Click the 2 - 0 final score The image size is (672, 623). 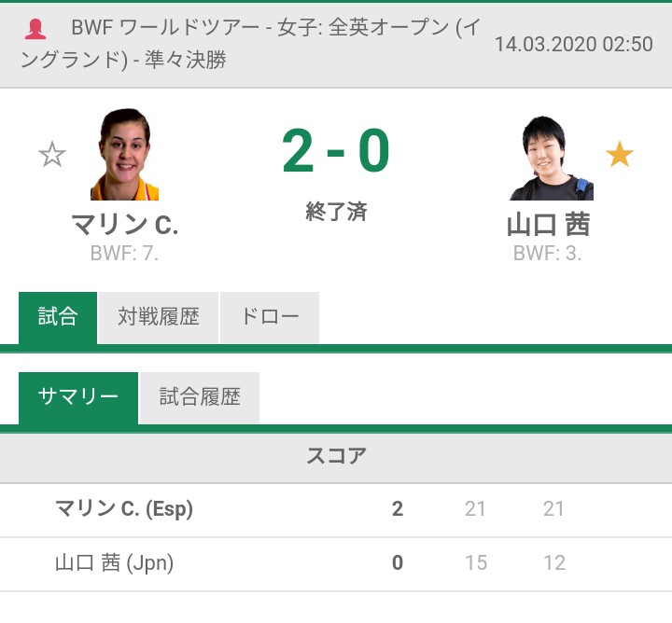coord(336,152)
